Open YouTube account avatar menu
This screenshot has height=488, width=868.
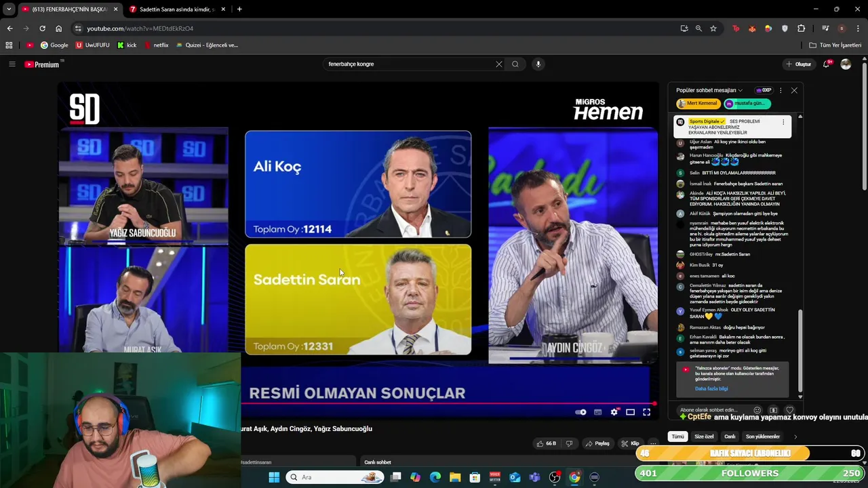tap(846, 64)
